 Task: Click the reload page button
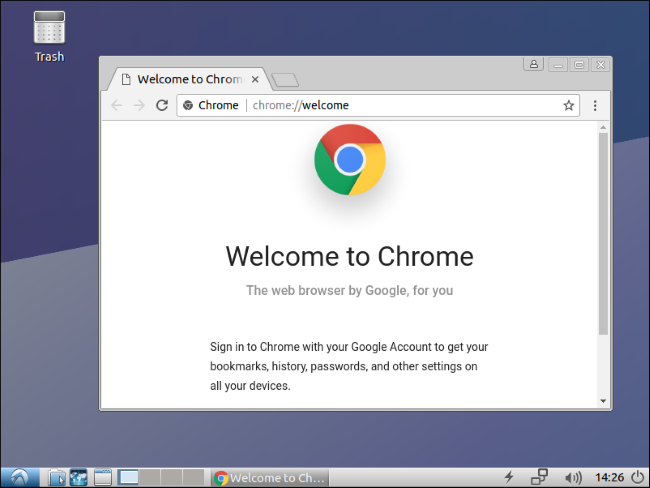161,105
